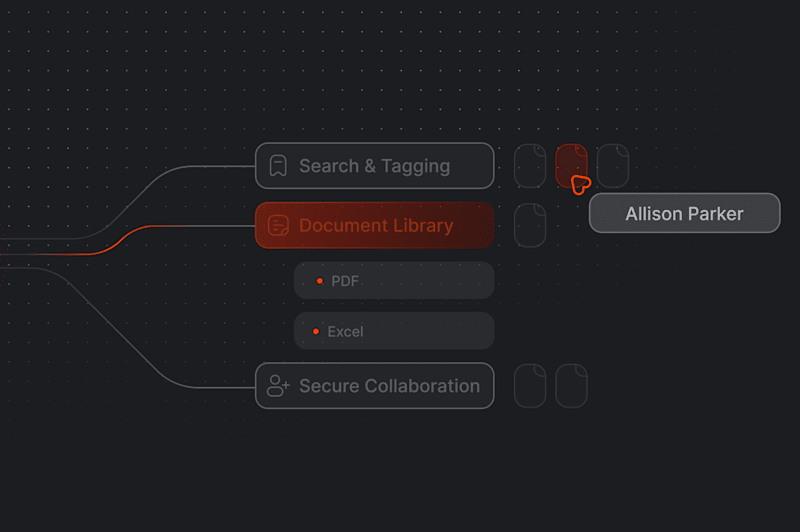Click the bookmark icon in Search & Tagging
This screenshot has height=532, width=800.
pyautogui.click(x=278, y=166)
